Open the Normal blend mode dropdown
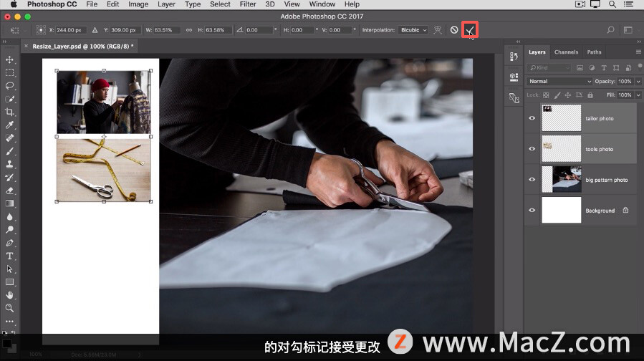The width and height of the screenshot is (644, 361). [x=559, y=82]
